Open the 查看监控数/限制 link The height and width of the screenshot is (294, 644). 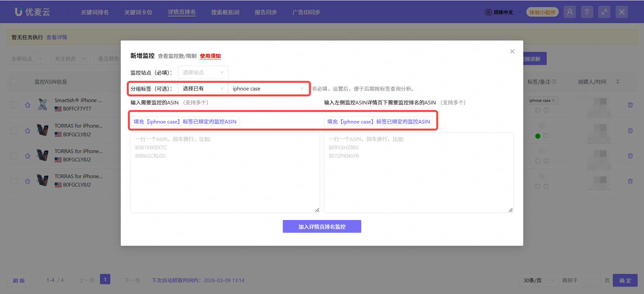coord(177,56)
